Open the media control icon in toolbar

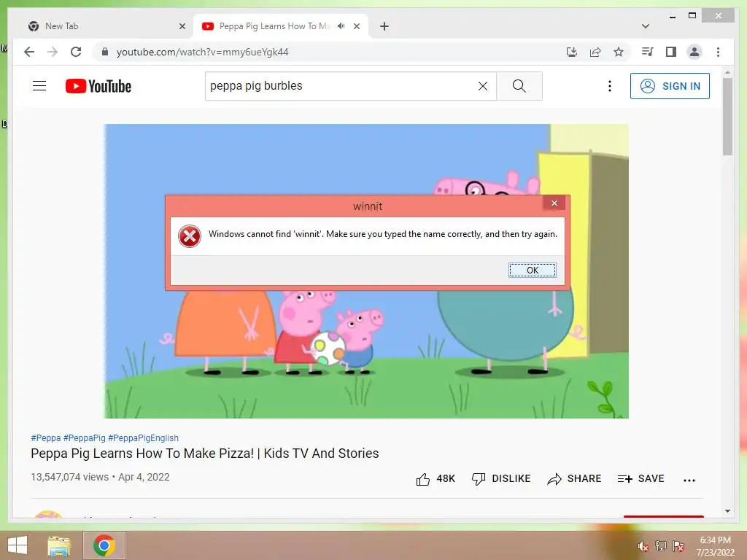(647, 52)
